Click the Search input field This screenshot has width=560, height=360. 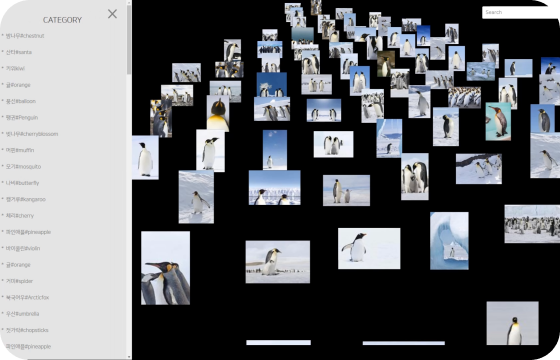pos(521,12)
